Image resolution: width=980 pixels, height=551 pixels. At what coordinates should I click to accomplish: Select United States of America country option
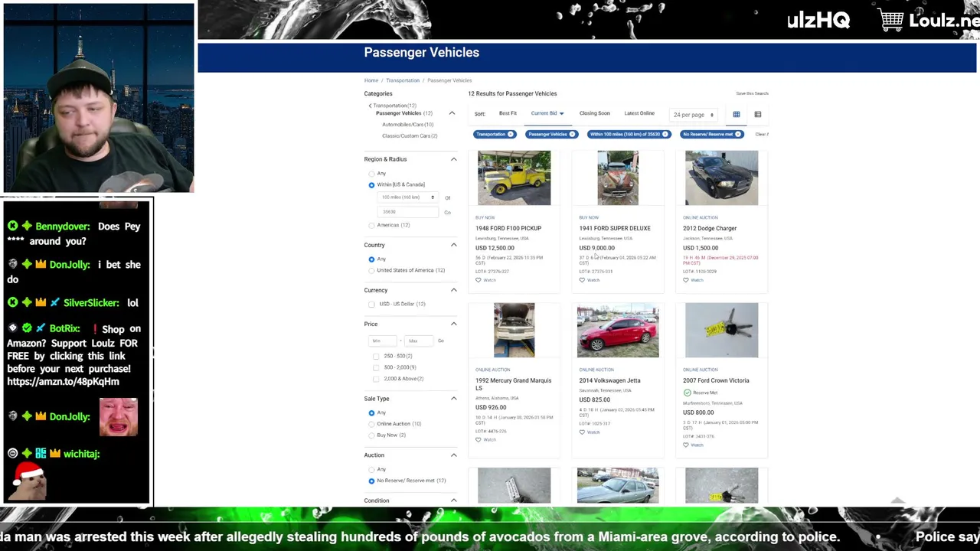372,271
